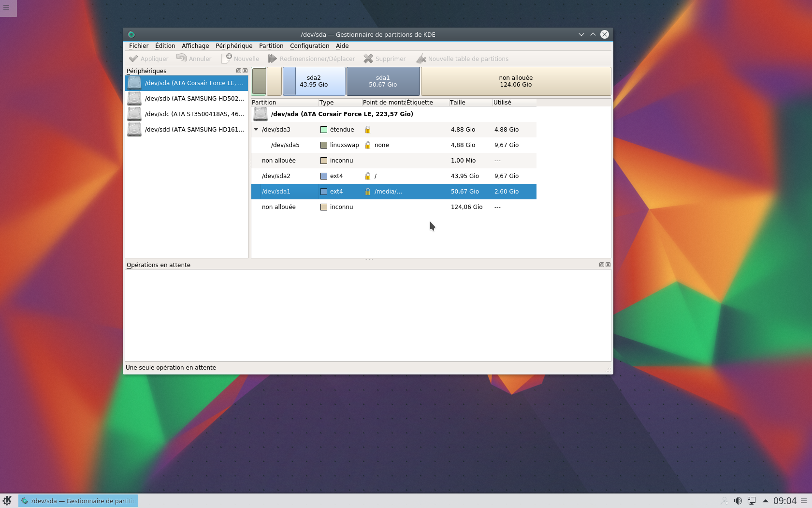
Task: Open the Édition menu
Action: coord(165,45)
